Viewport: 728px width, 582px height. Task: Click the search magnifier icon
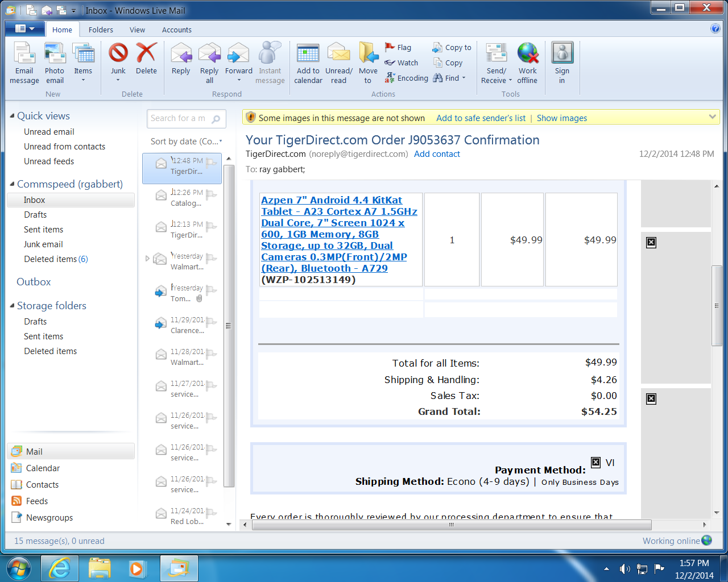tap(216, 119)
